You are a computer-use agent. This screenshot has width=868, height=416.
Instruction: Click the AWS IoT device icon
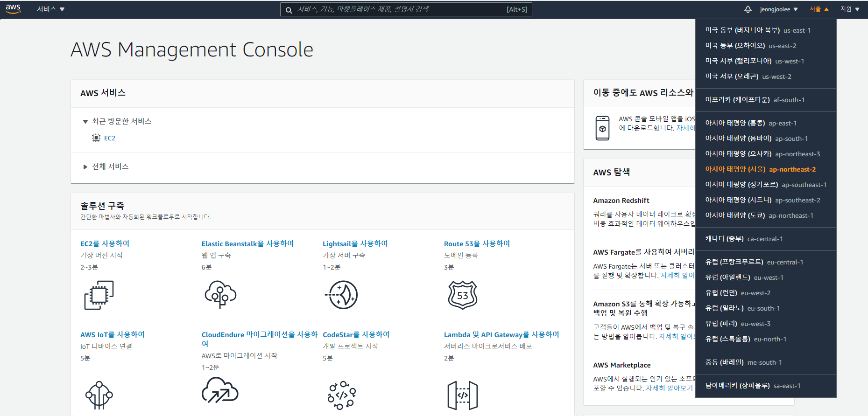point(99,395)
